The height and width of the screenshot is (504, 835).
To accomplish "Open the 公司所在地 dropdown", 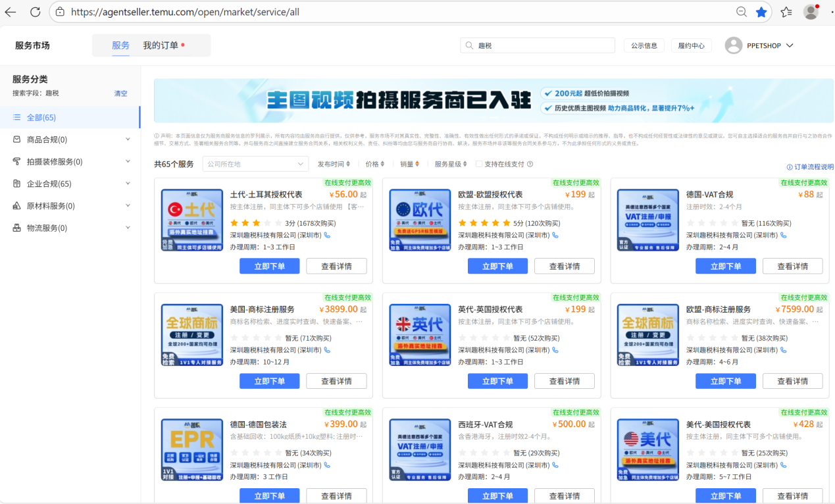I will pos(255,164).
